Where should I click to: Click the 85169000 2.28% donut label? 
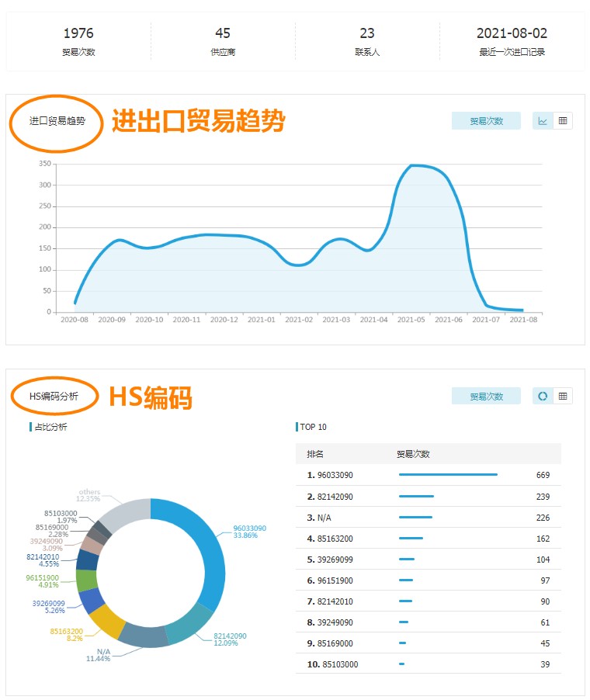point(52,531)
